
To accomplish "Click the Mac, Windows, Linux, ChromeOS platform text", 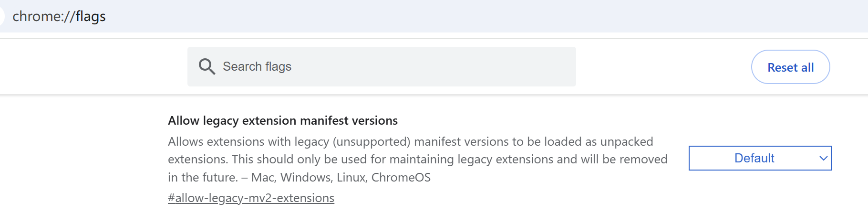I will pos(341,177).
